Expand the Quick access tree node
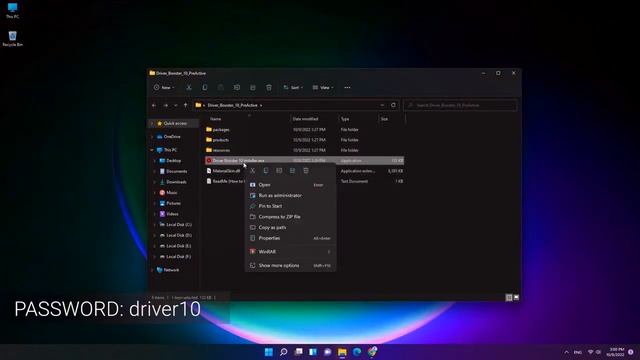The height and width of the screenshot is (360, 640). [x=152, y=123]
